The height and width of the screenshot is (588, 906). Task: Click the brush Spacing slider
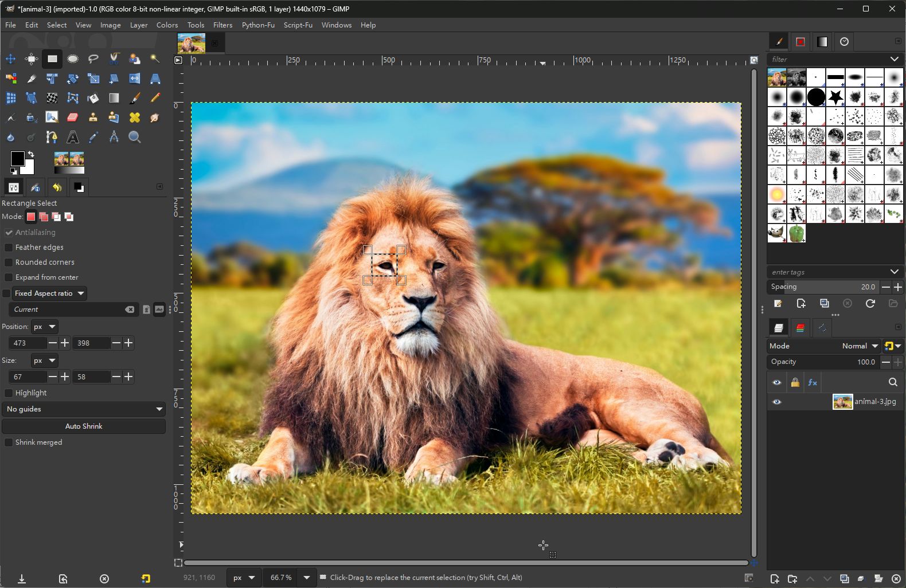coord(823,287)
